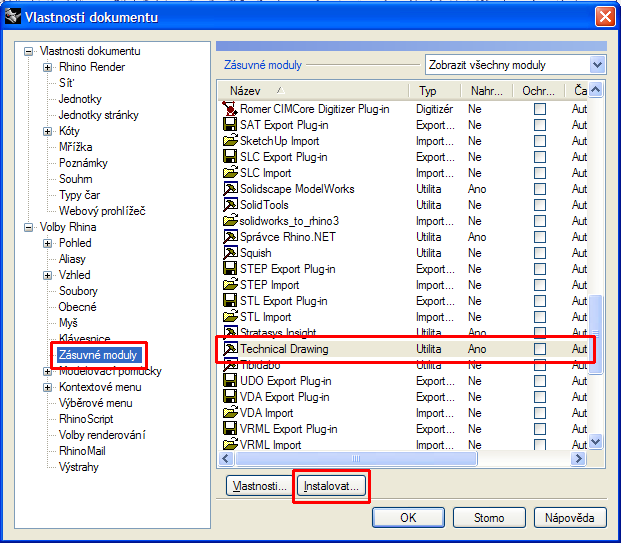Open the Zobrazit všechny moduly dropdown
The width and height of the screenshot is (621, 543).
coord(597,65)
